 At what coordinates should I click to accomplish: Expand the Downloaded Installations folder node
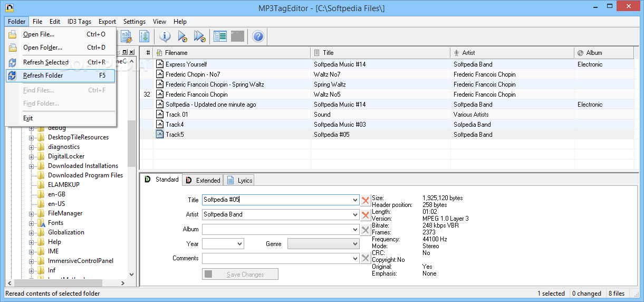click(32, 166)
